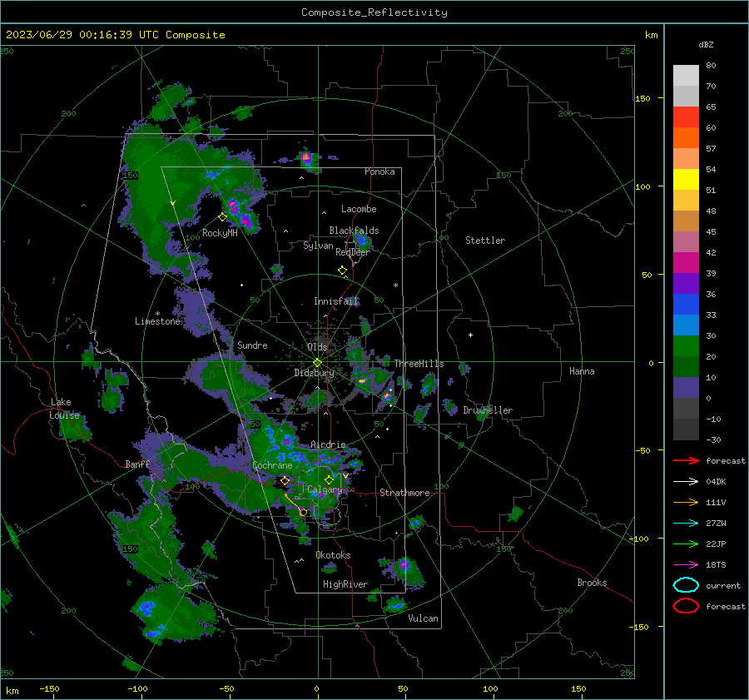This screenshot has width=749, height=700.
Task: Click the storm cell north of Ponoka
Action: [307, 158]
